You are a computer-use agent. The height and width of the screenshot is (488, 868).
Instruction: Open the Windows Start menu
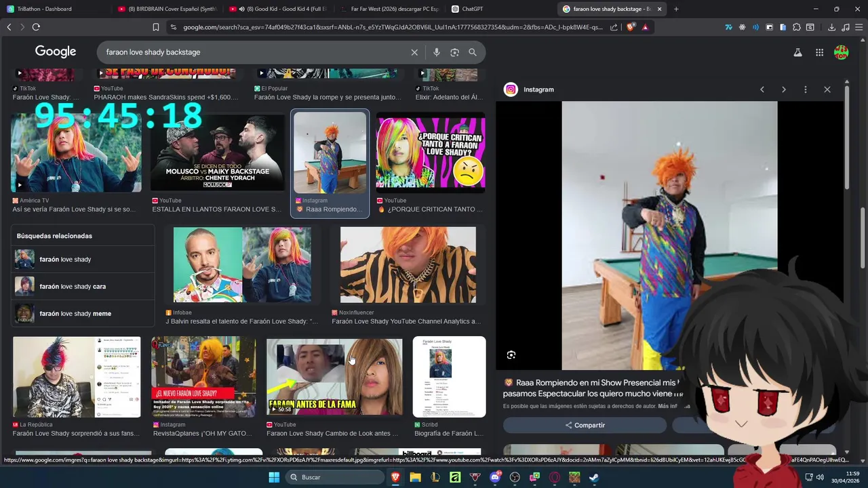click(274, 477)
